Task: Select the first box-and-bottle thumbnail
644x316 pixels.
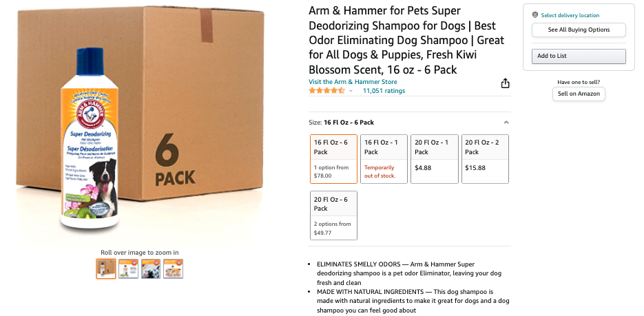Action: coord(106,268)
